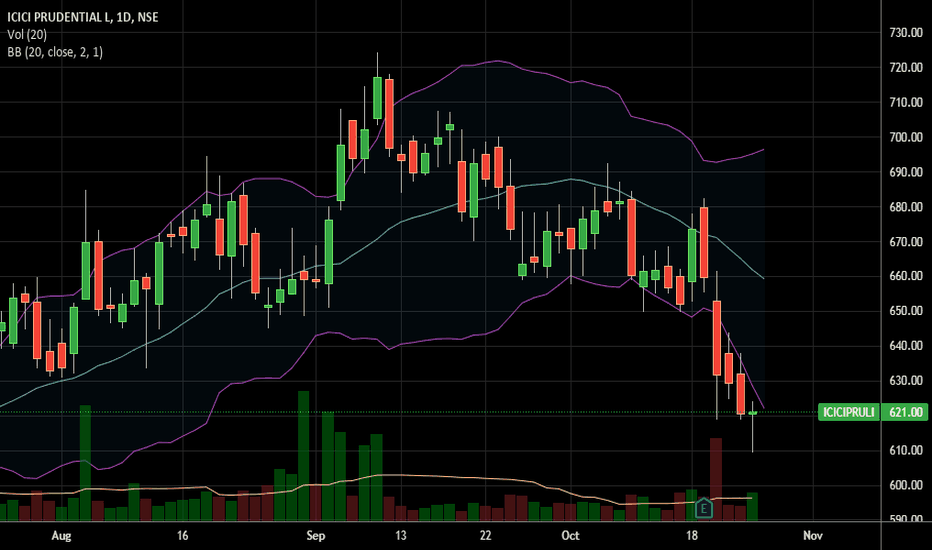
Task: Click the 680.00 price axis label
Action: (x=905, y=207)
